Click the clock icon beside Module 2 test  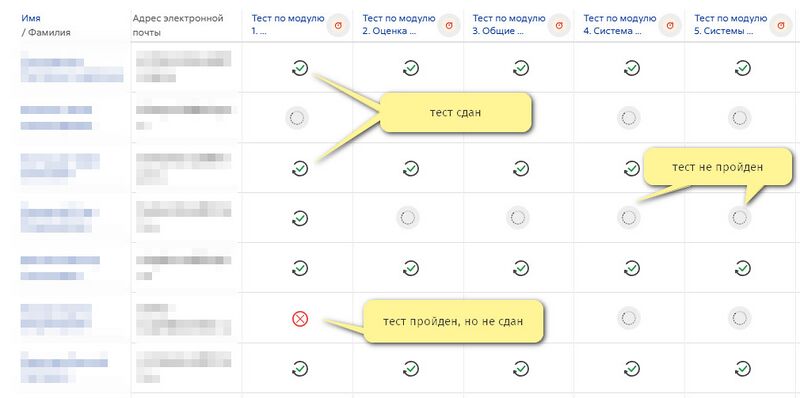click(449, 25)
